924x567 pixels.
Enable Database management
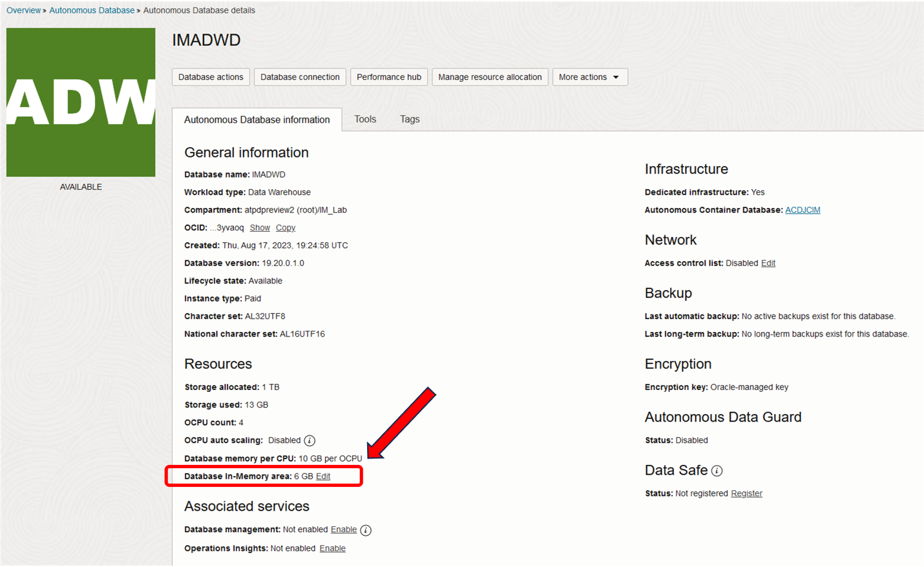tap(344, 530)
